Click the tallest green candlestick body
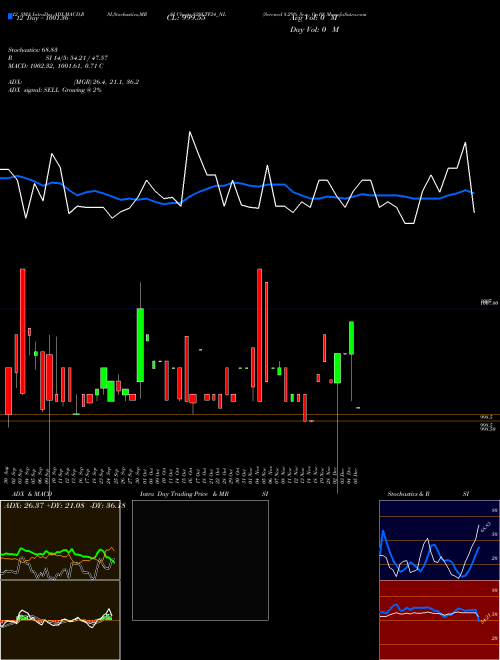This screenshot has height=660, width=500. pos(140,345)
